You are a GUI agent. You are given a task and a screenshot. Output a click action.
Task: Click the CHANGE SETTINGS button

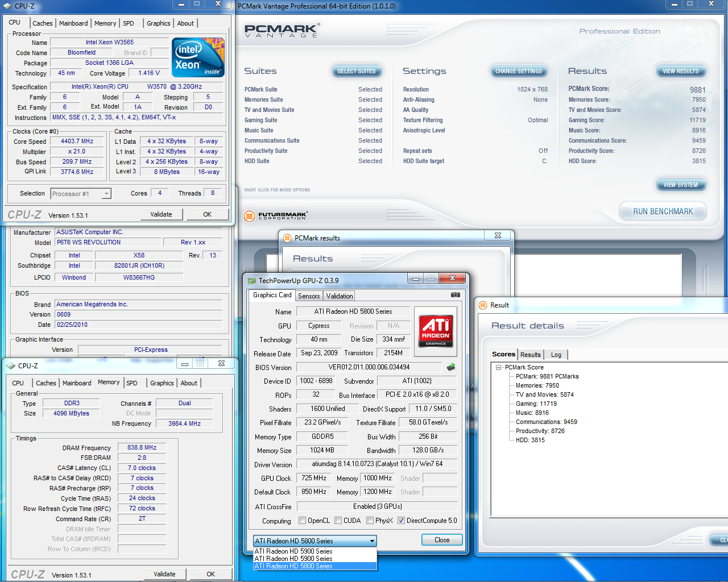click(x=519, y=71)
